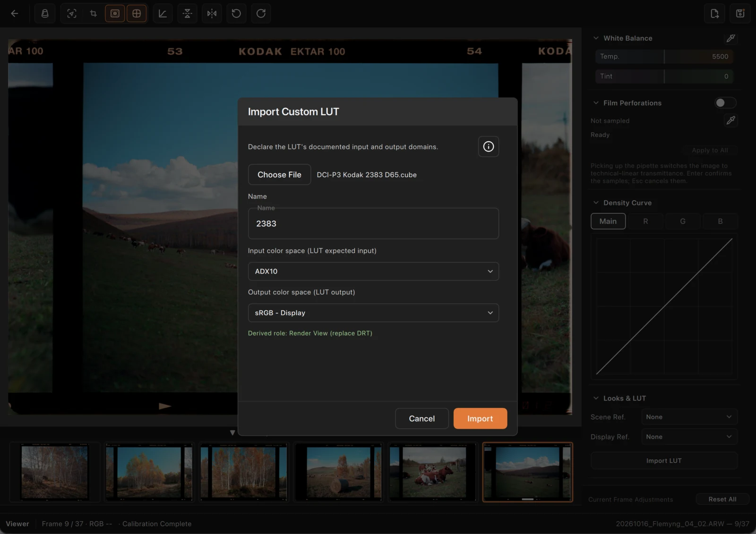The image size is (756, 534).
Task: Open the resting cows thumbnail
Action: pyautogui.click(x=433, y=472)
